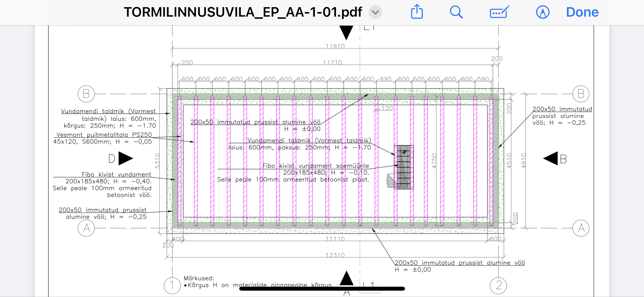Expand the file title dropdown chevron
The image size is (644, 297).
coord(375,12)
